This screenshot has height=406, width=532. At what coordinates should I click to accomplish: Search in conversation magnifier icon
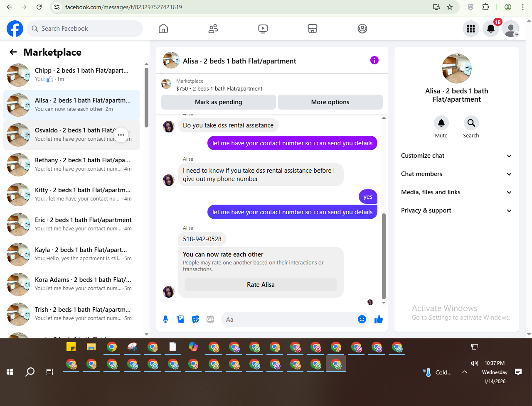tap(471, 123)
